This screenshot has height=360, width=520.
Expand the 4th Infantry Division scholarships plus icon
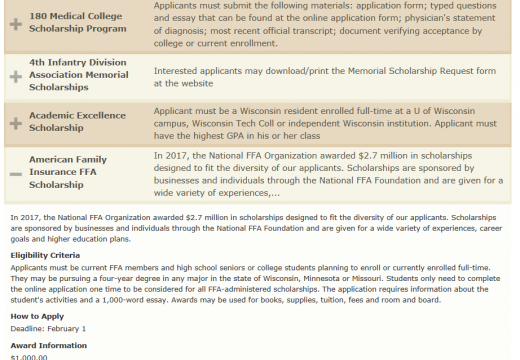coord(16,77)
